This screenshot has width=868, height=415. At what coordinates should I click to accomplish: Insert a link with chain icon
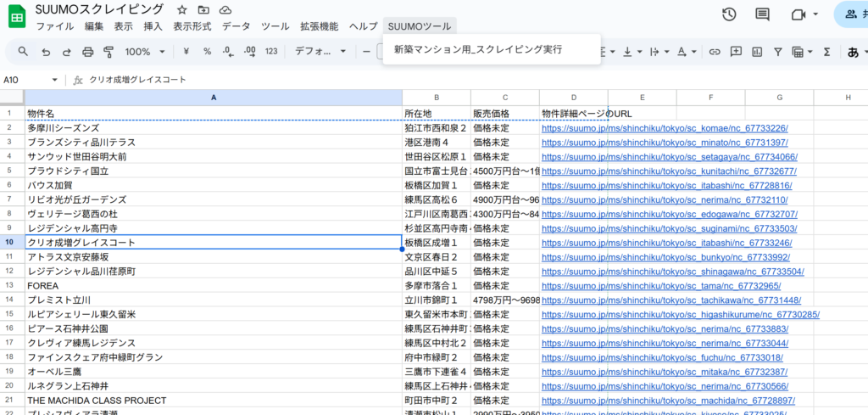[x=715, y=52]
